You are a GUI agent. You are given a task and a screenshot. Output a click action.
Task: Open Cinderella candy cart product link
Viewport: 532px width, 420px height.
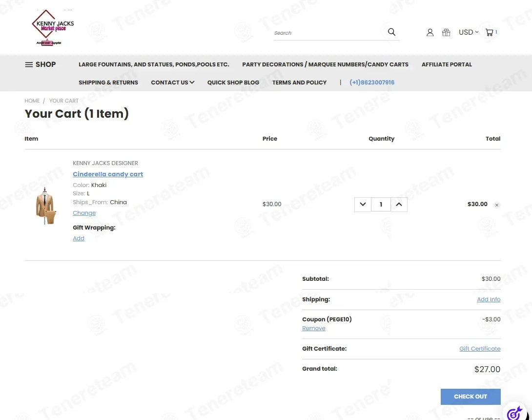[108, 174]
